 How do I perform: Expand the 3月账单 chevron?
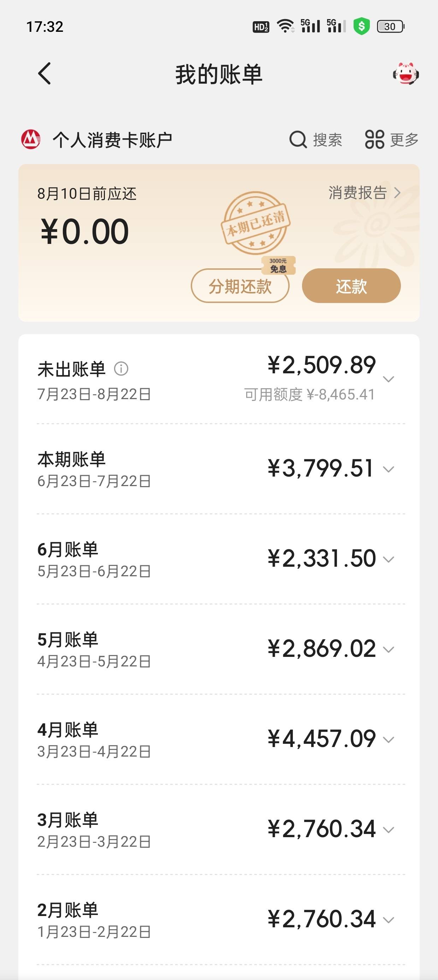point(388,830)
